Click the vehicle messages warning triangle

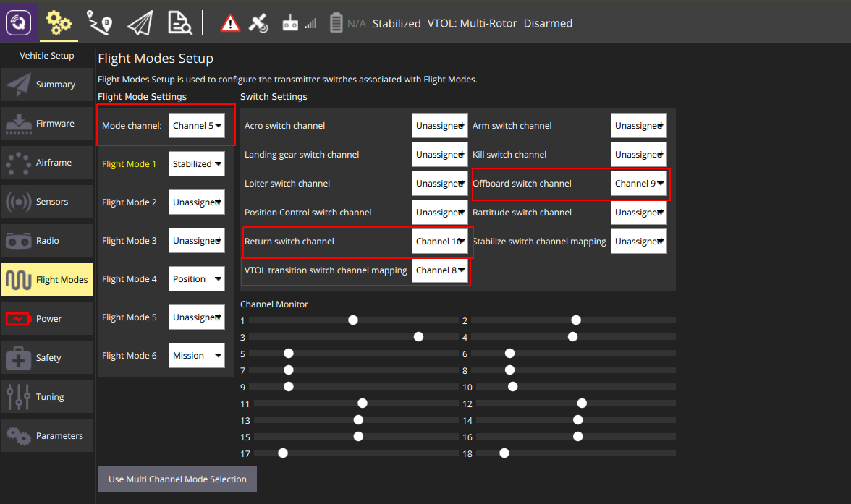point(230,23)
